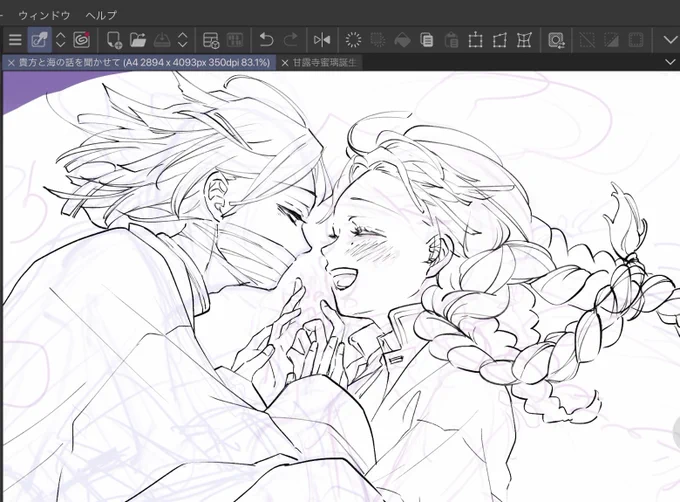Flip the canvas view horizontally
The image size is (680, 502).
pyautogui.click(x=322, y=40)
